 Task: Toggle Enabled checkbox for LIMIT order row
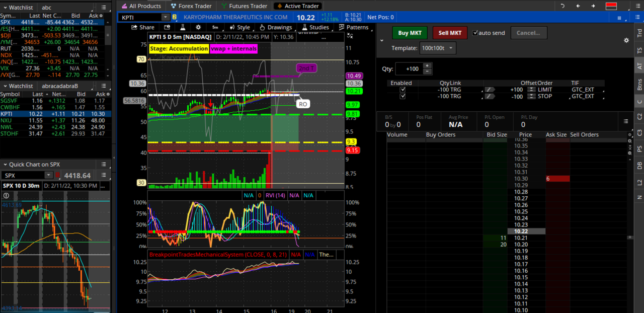click(402, 90)
